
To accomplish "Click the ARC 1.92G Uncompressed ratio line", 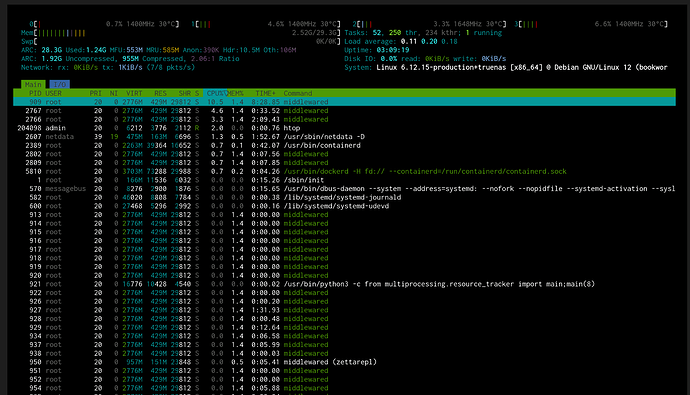I will [x=130, y=59].
